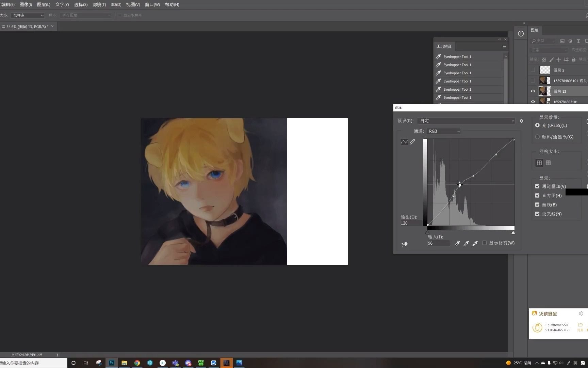588x368 pixels.
Task: Open the Curves preset options gear
Action: pos(522,121)
